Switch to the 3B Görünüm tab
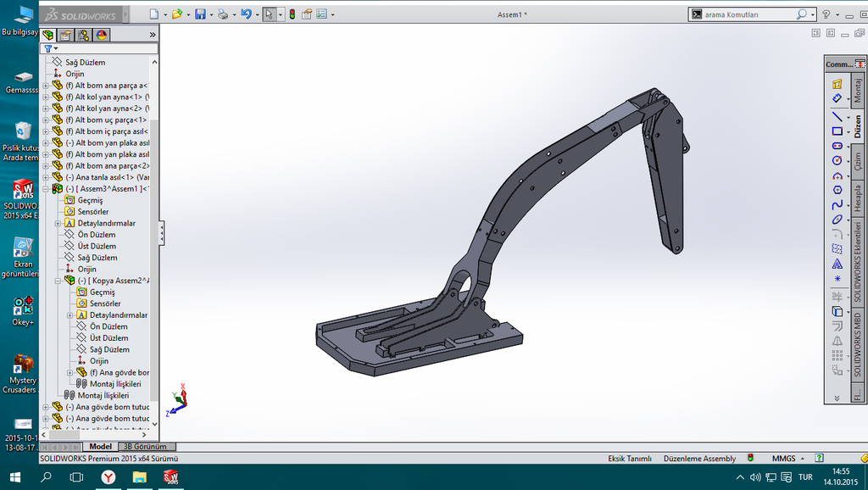This screenshot has width=868, height=490. pos(145,447)
